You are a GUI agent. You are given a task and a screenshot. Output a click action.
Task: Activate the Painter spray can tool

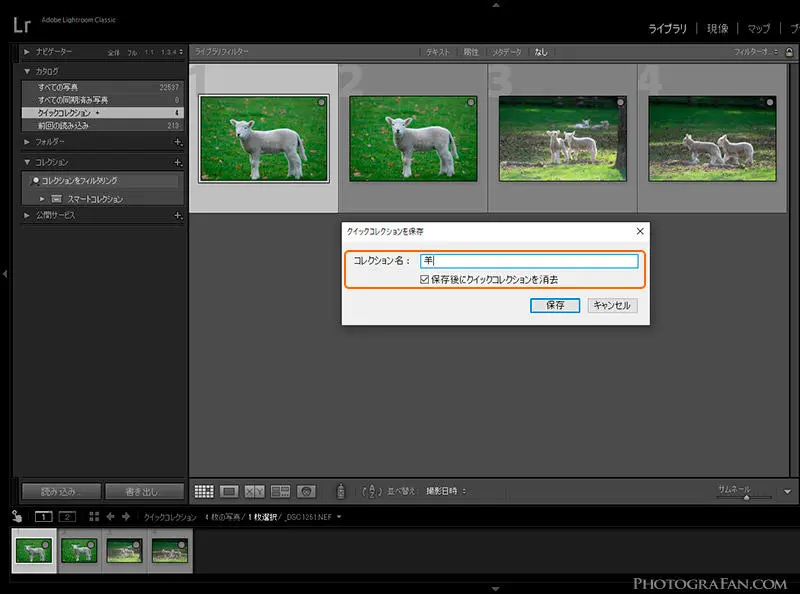[x=341, y=490]
